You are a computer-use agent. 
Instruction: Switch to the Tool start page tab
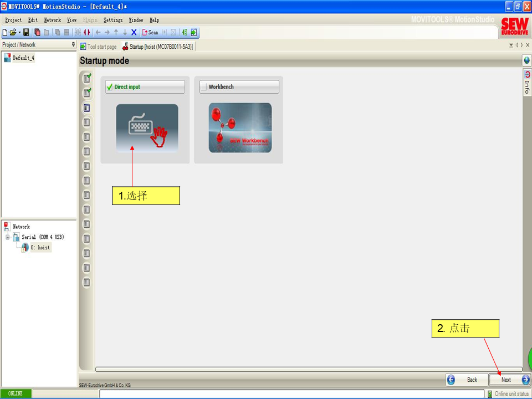tap(99, 47)
